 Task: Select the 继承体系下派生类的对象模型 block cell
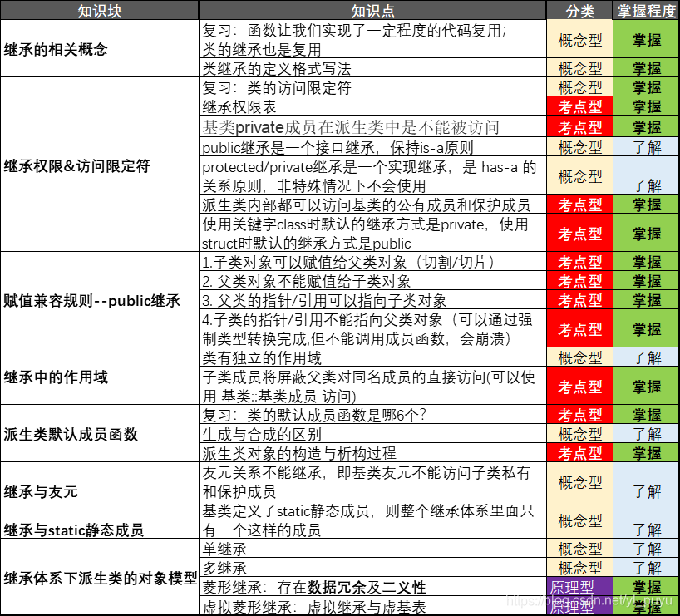99,577
